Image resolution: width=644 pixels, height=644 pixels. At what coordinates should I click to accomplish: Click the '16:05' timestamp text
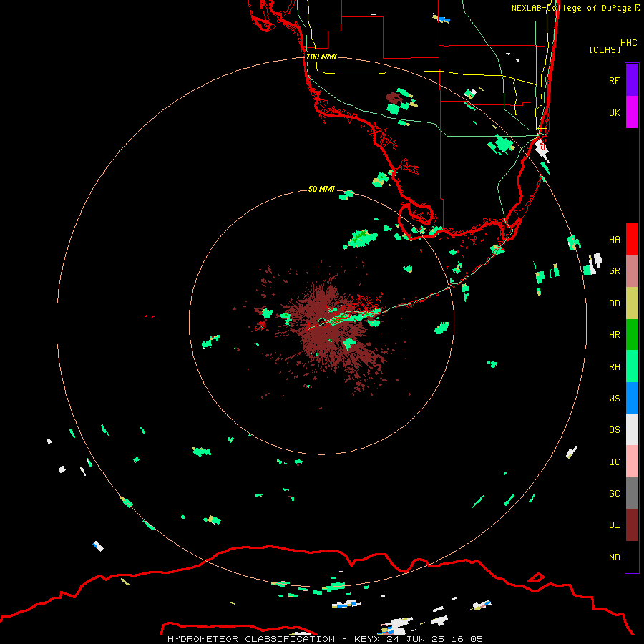coord(467,639)
